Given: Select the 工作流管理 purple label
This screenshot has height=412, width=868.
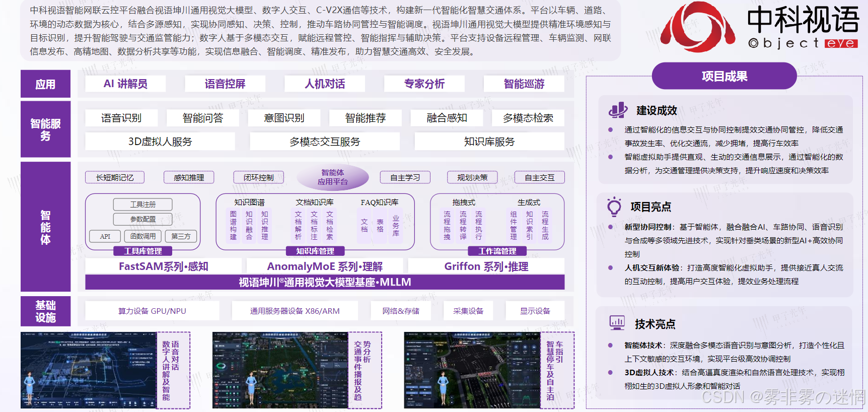Looking at the screenshot, I should (x=497, y=251).
